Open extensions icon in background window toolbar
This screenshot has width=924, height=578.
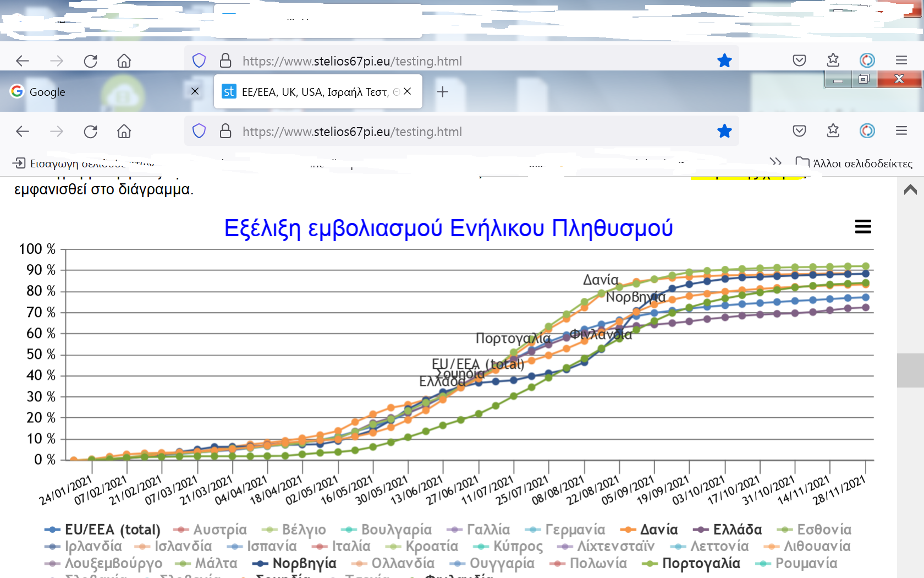pos(833,60)
